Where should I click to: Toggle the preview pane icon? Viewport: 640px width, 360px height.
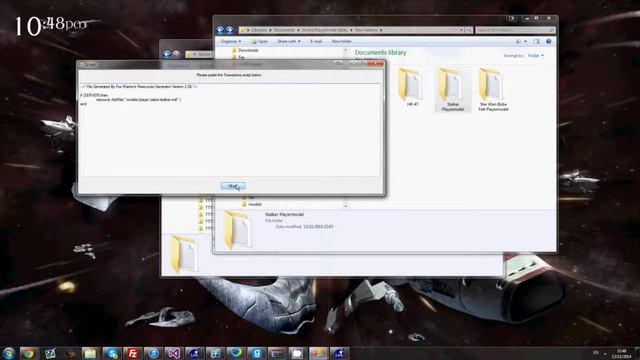(x=536, y=41)
